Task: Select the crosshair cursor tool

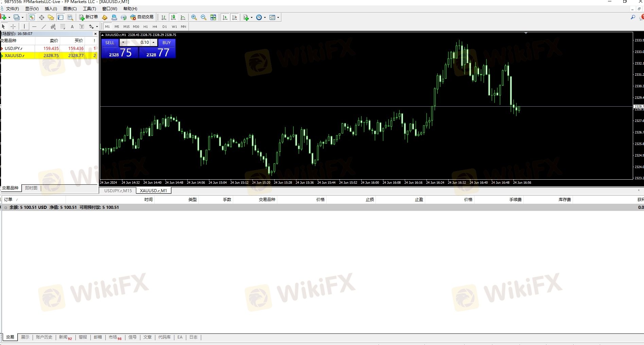Action: pyautogui.click(x=13, y=26)
